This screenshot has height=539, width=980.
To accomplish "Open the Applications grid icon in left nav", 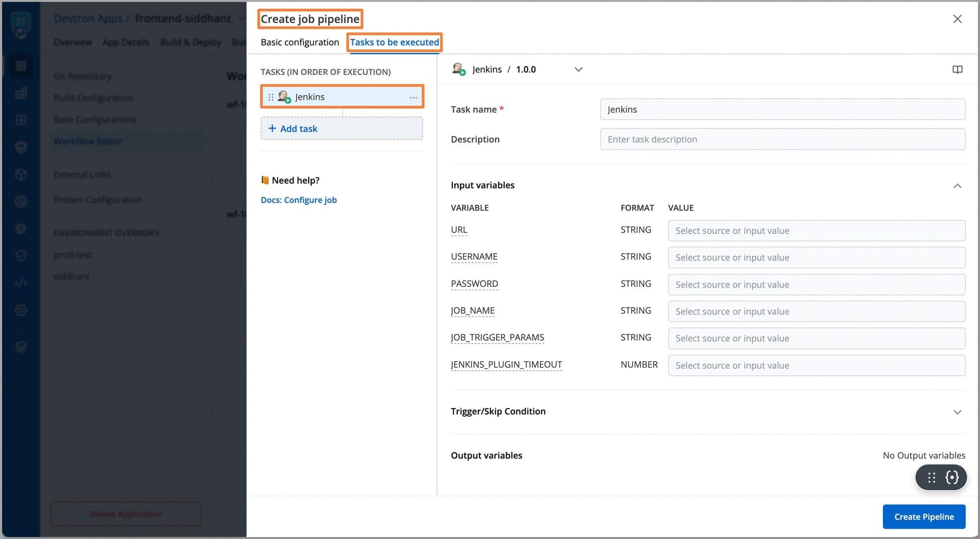I will point(21,66).
